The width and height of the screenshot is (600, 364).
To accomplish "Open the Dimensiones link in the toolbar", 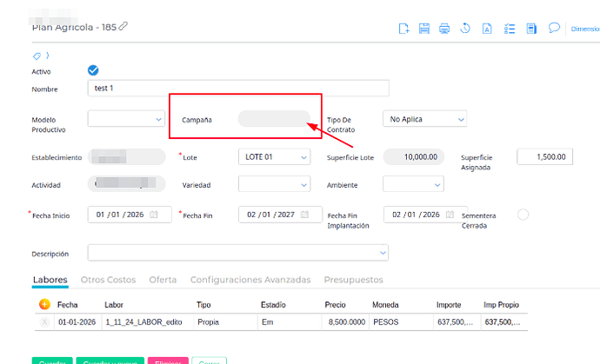I will click(585, 29).
